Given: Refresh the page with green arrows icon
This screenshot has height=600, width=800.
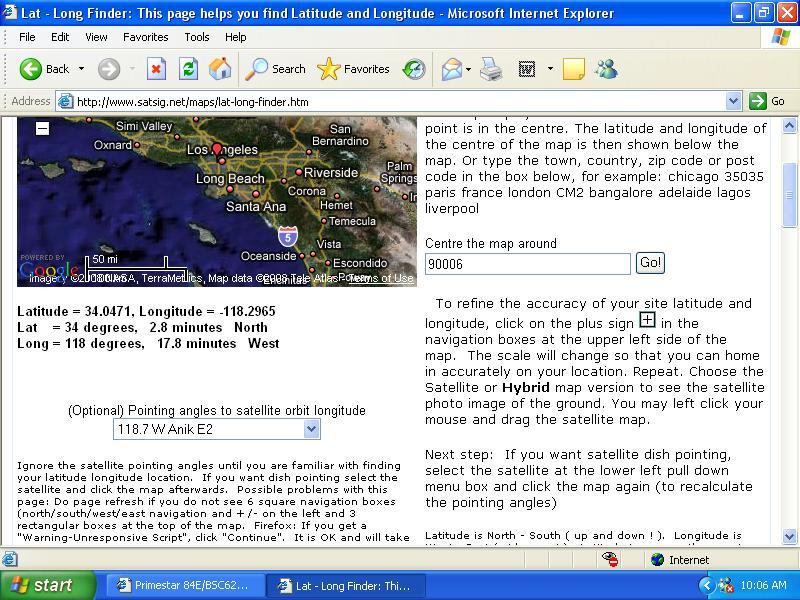Looking at the screenshot, I should tap(188, 69).
